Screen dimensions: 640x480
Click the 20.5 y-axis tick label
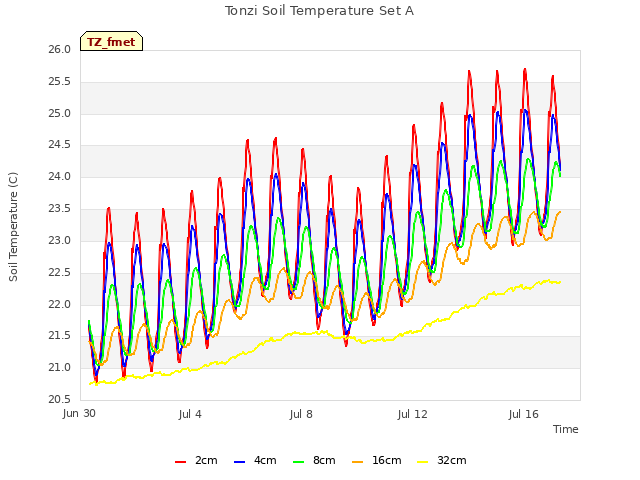[x=60, y=399]
